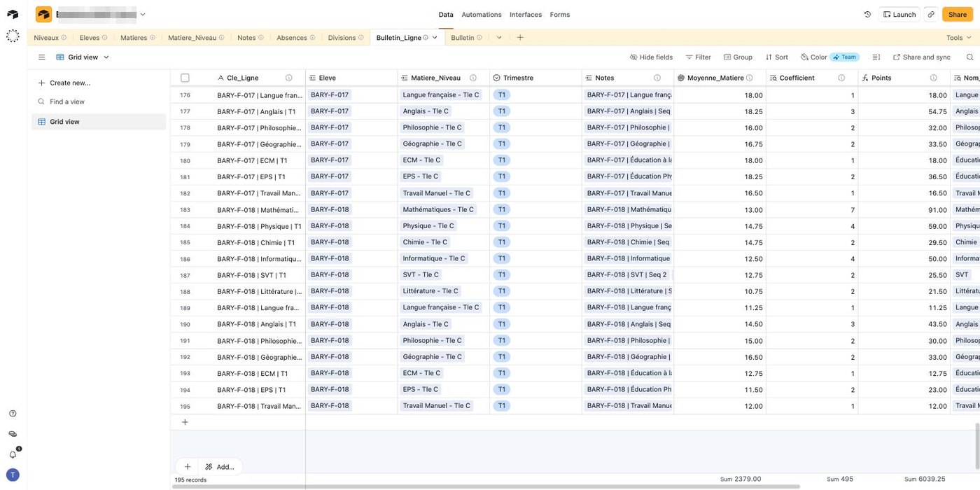This screenshot has height=490, width=980.
Task: Copy the base link with the chain icon
Action: tap(930, 14)
